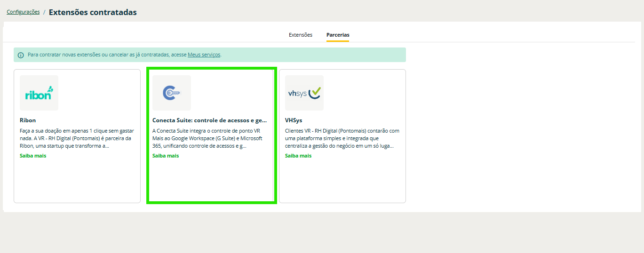The width and height of the screenshot is (644, 253).
Task: Click the Ribon card title
Action: click(28, 120)
